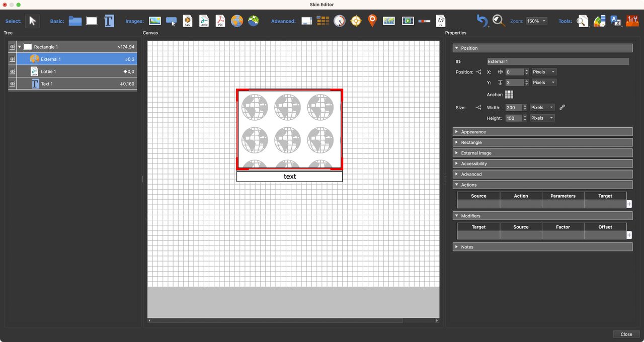
Task: Add a PDF image element
Action: [x=220, y=21]
